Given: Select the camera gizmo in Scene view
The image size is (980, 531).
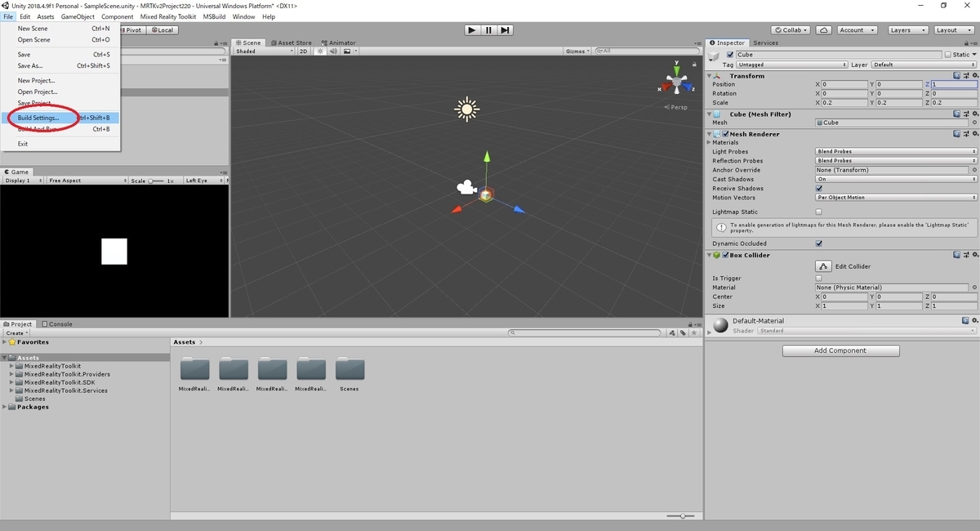Looking at the screenshot, I should pyautogui.click(x=465, y=188).
